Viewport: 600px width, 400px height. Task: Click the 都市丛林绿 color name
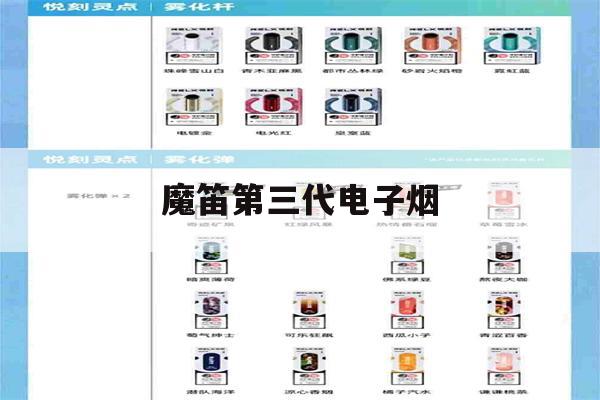pyautogui.click(x=353, y=71)
